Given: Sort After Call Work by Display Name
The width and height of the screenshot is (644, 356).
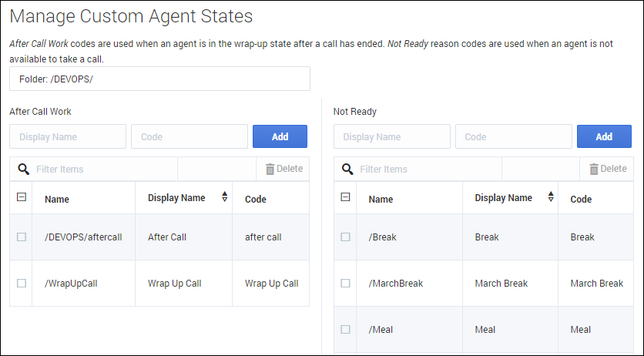Looking at the screenshot, I should coord(225,197).
